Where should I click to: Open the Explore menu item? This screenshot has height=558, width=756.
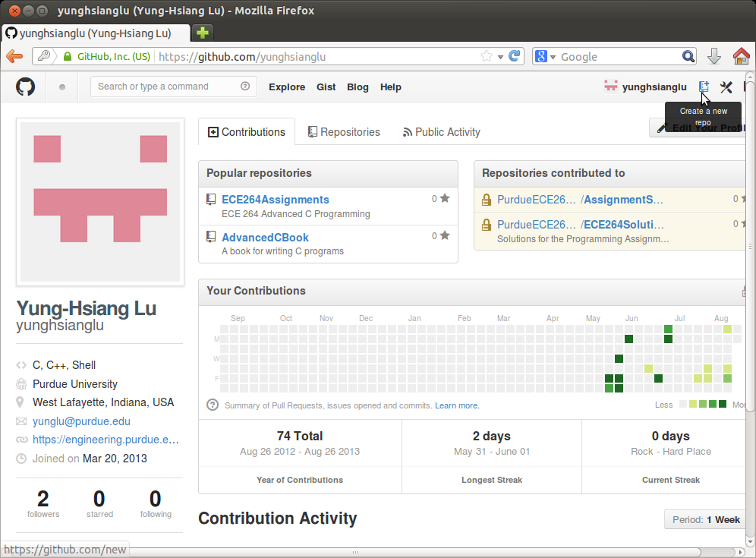tap(287, 87)
